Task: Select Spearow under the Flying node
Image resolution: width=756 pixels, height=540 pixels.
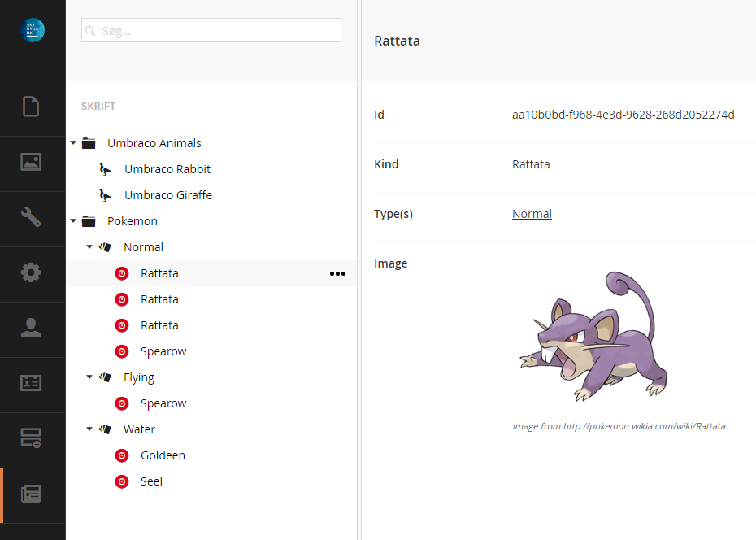Action: coord(163,403)
